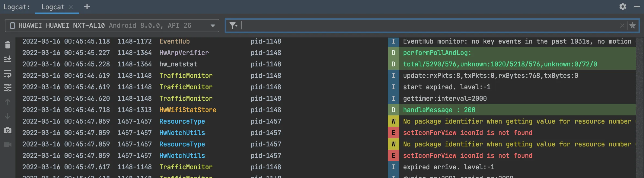Click the next occurrence down arrow

pos(8,116)
